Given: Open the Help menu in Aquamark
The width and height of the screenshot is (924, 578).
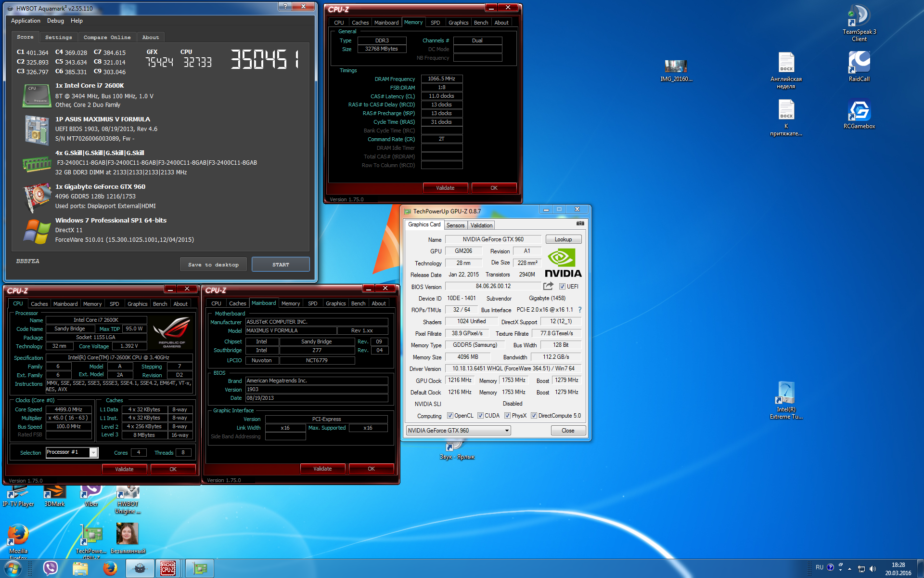Looking at the screenshot, I should 77,21.
